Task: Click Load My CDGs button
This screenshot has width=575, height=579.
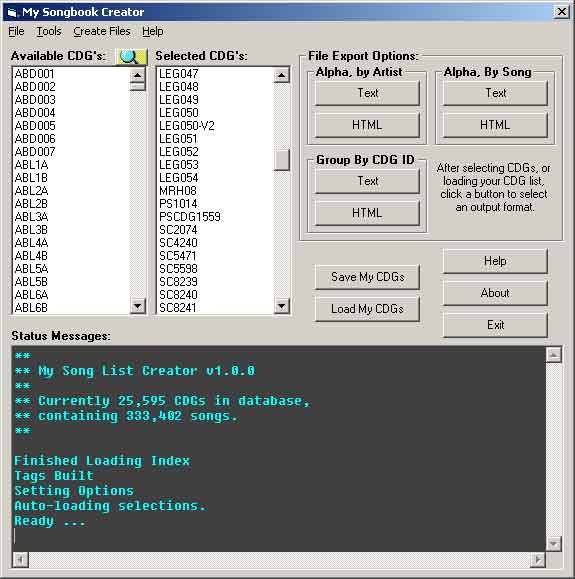Action: [367, 309]
